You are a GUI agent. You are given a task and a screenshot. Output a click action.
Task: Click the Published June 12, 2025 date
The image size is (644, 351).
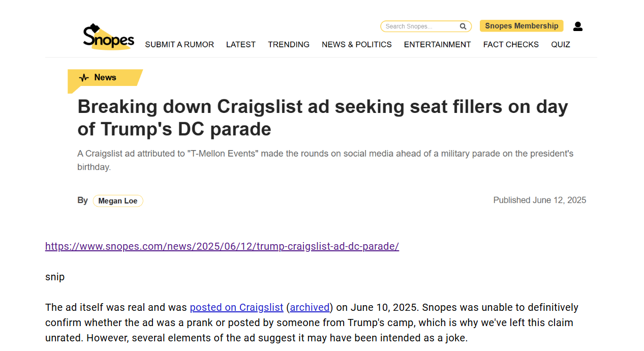pyautogui.click(x=539, y=200)
